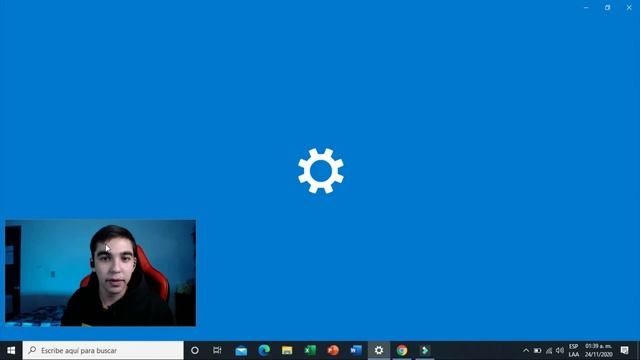Viewport: 640px width, 360px height.
Task: Minimize the Settings window
Action: point(586,7)
